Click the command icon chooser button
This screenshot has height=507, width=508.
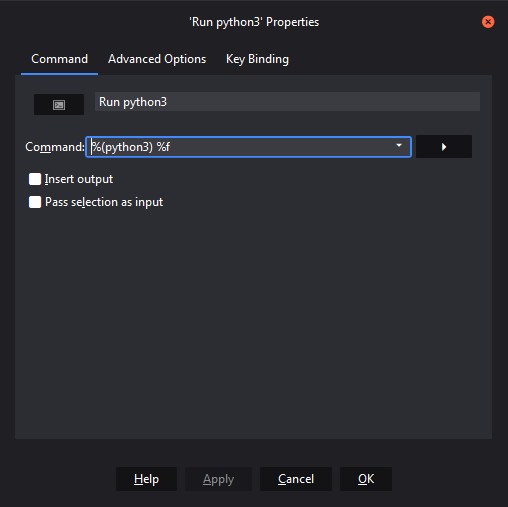(59, 105)
